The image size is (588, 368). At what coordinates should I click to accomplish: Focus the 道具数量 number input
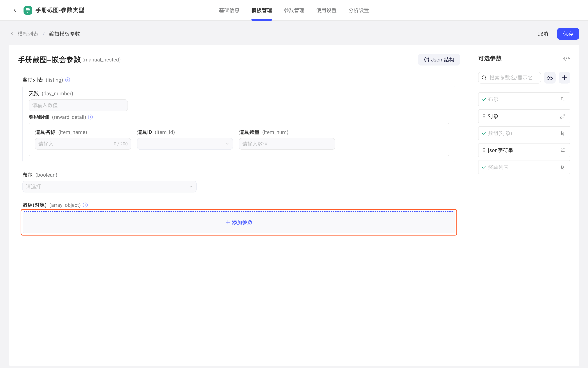(x=287, y=144)
